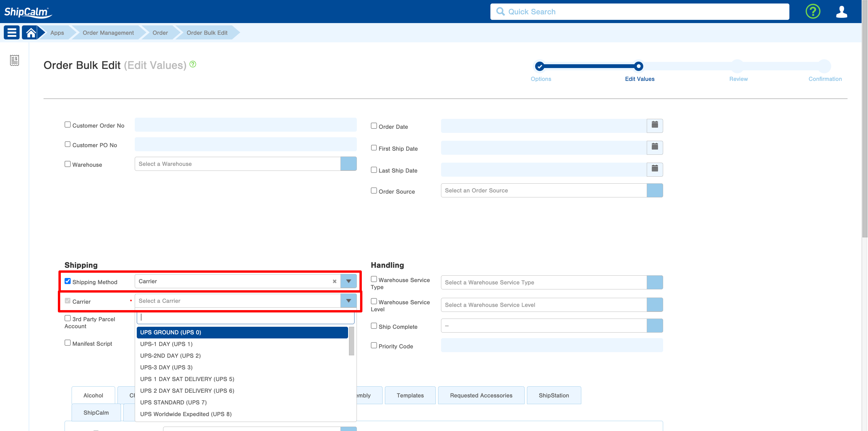
Task: Click the Confirmation step label
Action: click(825, 79)
